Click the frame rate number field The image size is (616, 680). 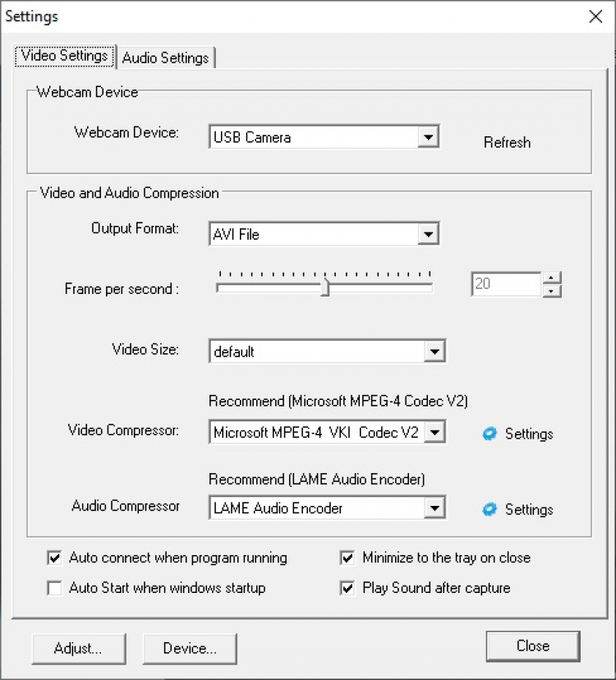tap(506, 284)
